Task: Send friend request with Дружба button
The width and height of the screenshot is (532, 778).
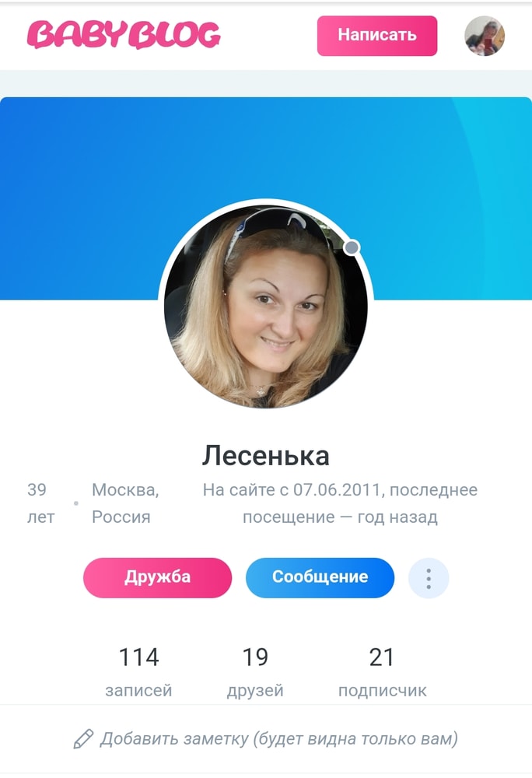Action: (x=158, y=577)
